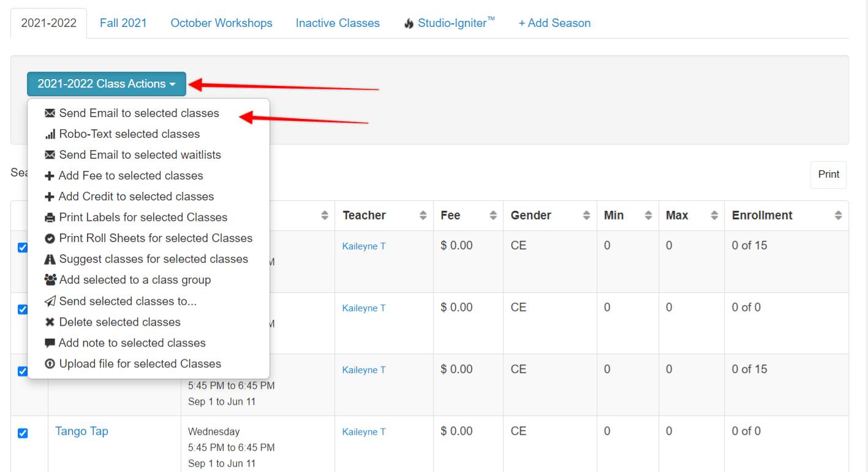
Task: Click the flame icon on Studio-Igniter tab
Action: click(409, 23)
